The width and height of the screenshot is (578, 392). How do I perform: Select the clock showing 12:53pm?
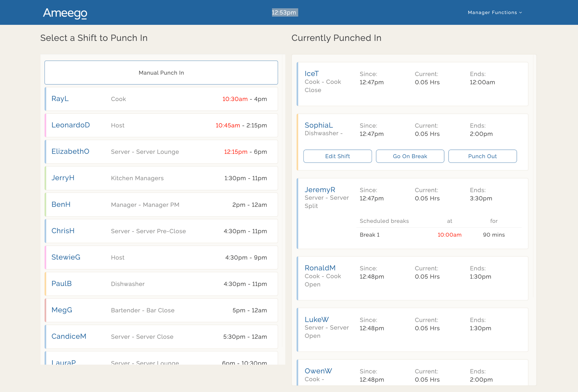click(285, 12)
